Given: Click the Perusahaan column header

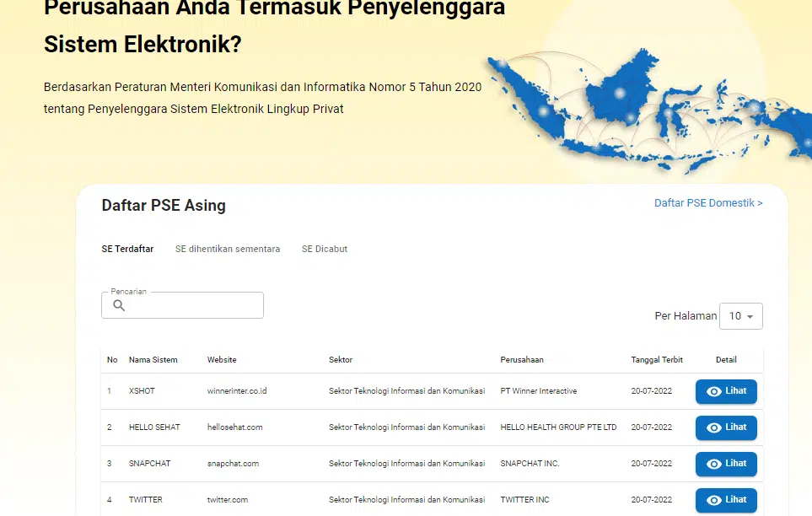Looking at the screenshot, I should (x=522, y=359).
